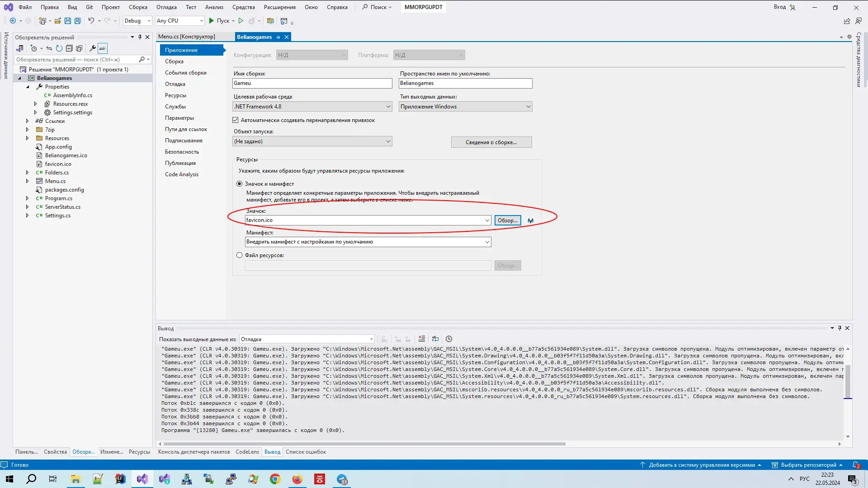This screenshot has width=868, height=488.
Task: Select Program.cs in Solution Explorer
Action: click(x=59, y=198)
